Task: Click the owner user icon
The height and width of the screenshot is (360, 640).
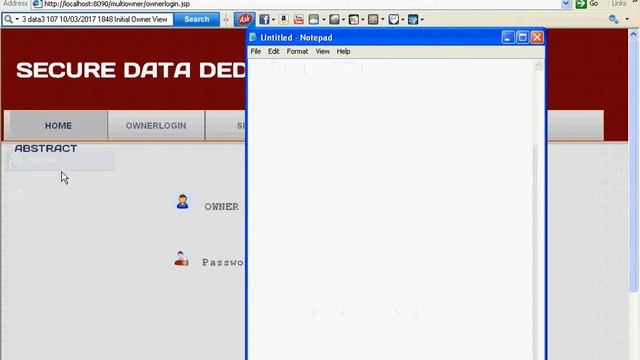Action: point(182,202)
